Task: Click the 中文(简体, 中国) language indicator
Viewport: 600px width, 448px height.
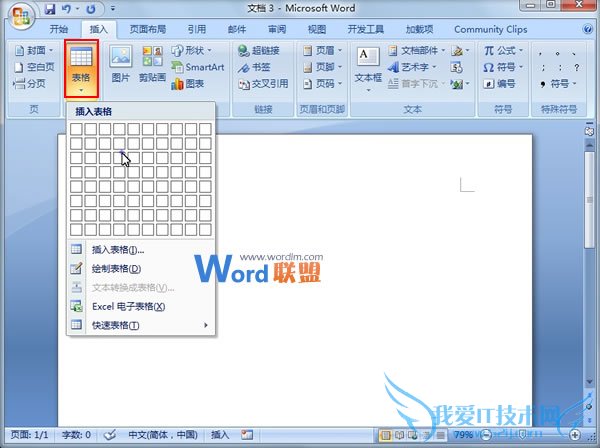Action: pyautogui.click(x=163, y=435)
